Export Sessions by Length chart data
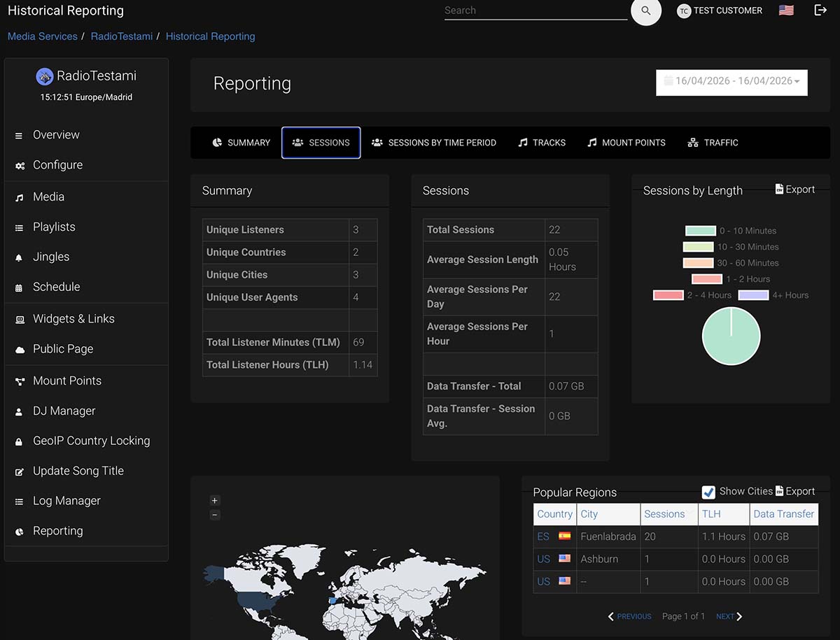 coord(794,190)
